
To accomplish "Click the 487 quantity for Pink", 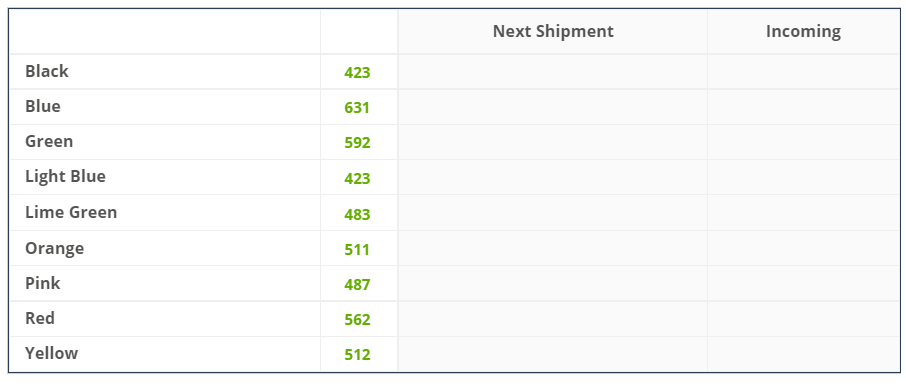I will (357, 284).
